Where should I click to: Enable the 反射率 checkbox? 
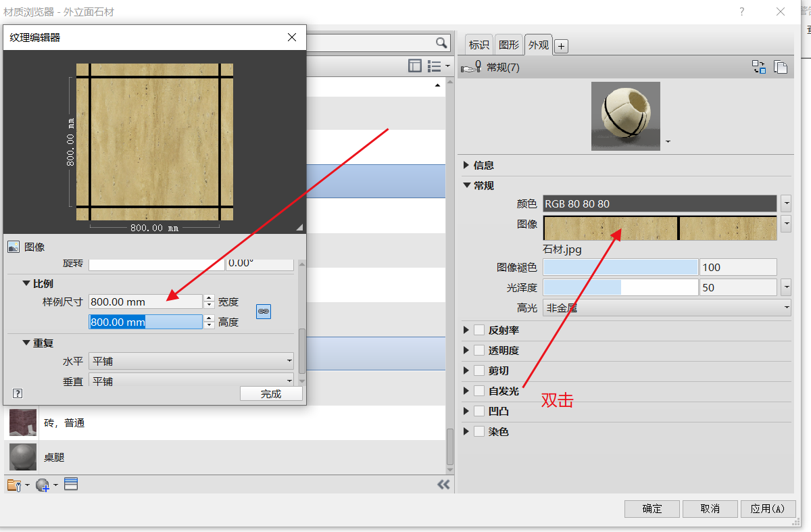(479, 331)
